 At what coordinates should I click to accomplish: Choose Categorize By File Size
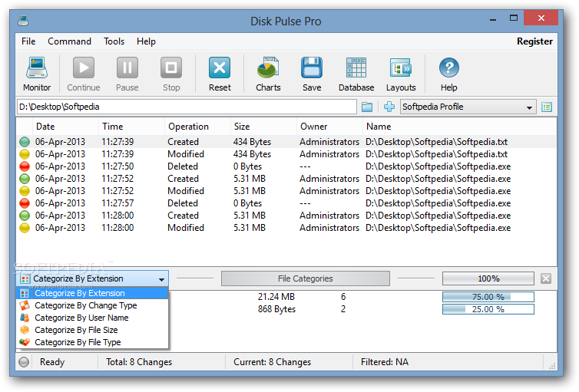(x=76, y=330)
